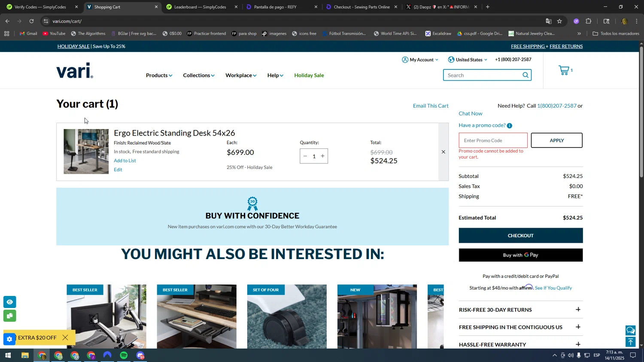The width and height of the screenshot is (644, 362).
Task: Open the Windows notifications icon
Action: pyautogui.click(x=633, y=355)
